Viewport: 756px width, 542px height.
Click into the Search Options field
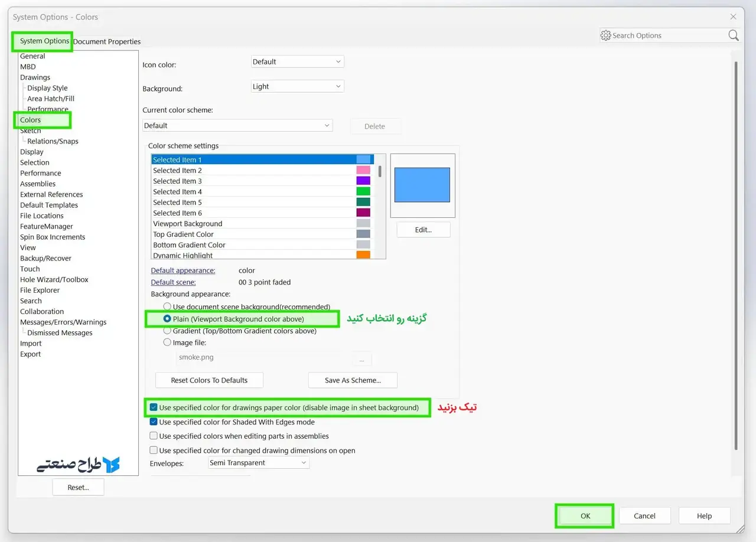pyautogui.click(x=667, y=35)
